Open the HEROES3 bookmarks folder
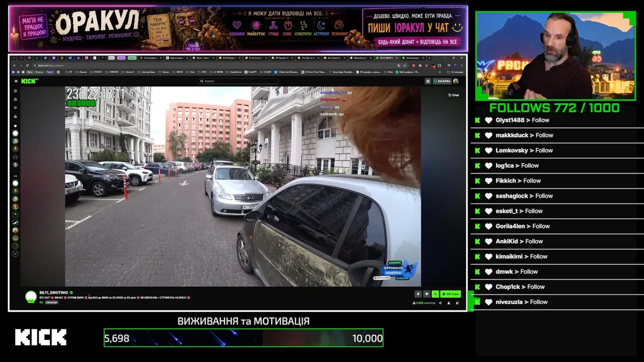644x362 pixels. (x=113, y=72)
